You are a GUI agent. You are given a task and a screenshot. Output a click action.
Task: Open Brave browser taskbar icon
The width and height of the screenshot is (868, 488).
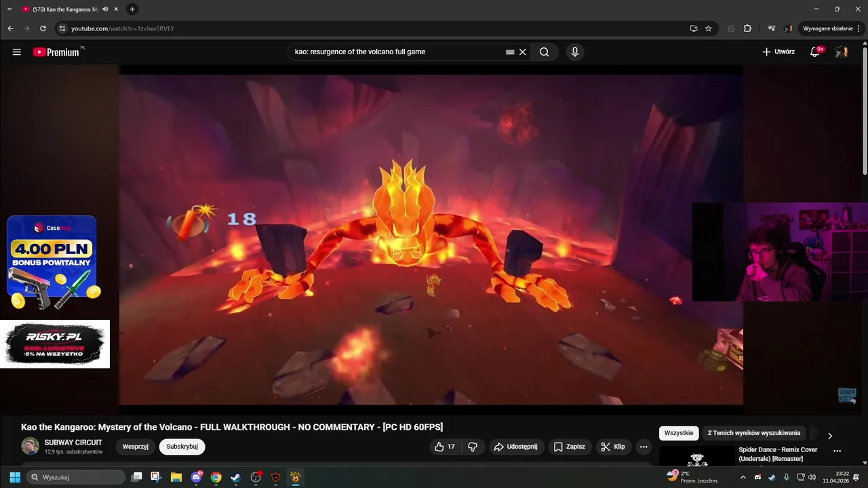click(275, 477)
